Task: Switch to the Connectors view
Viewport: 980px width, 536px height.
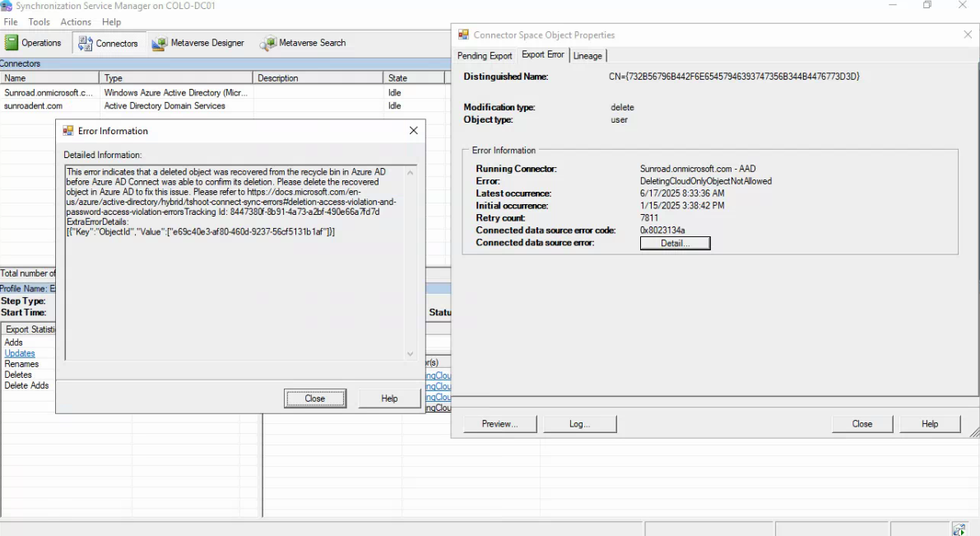Action: pyautogui.click(x=108, y=43)
